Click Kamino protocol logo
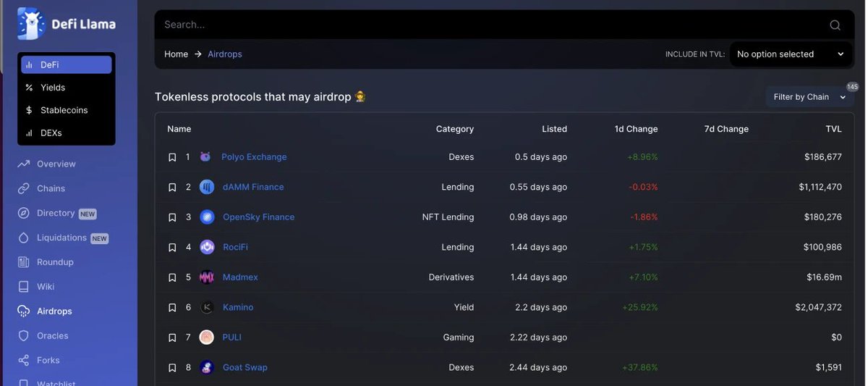 tap(207, 307)
